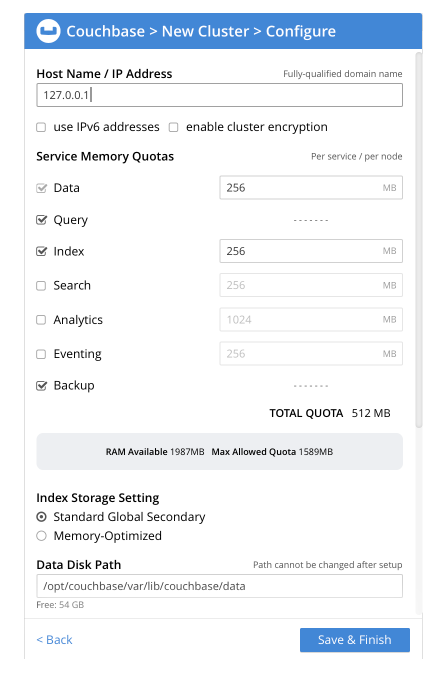The image size is (432, 678).
Task: Click the Data Disk Path field
Action: click(x=220, y=586)
